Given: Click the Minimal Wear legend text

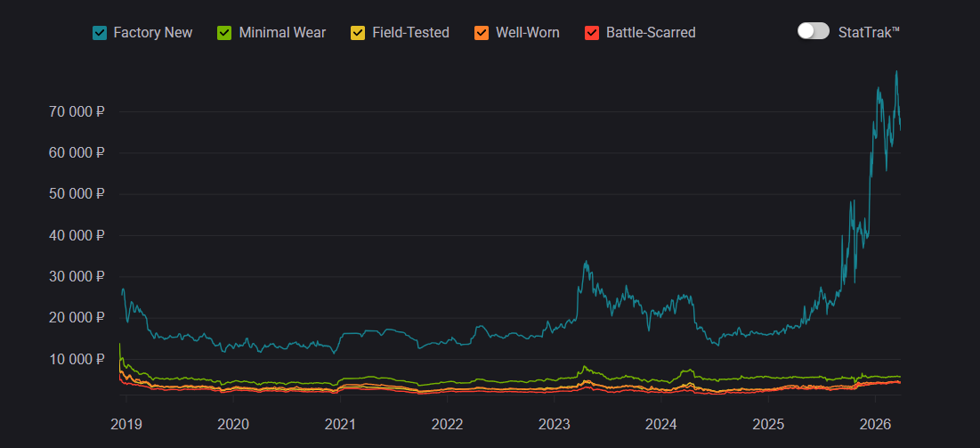Looking at the screenshot, I should coord(282,33).
